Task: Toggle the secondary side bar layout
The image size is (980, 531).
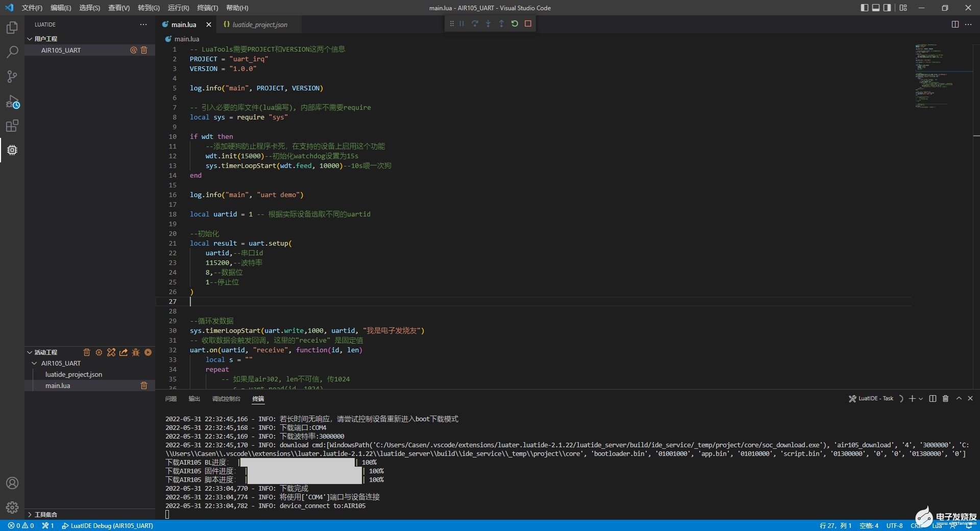Action: (887, 8)
